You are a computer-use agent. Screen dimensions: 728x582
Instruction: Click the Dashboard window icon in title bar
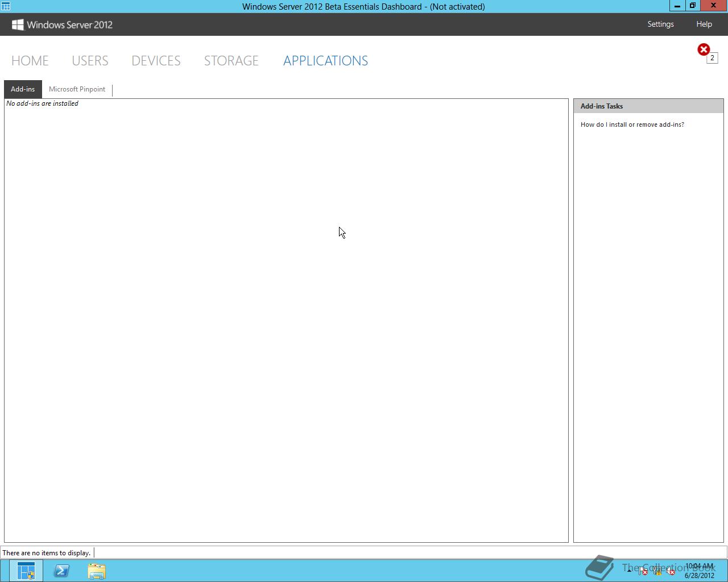click(6, 6)
